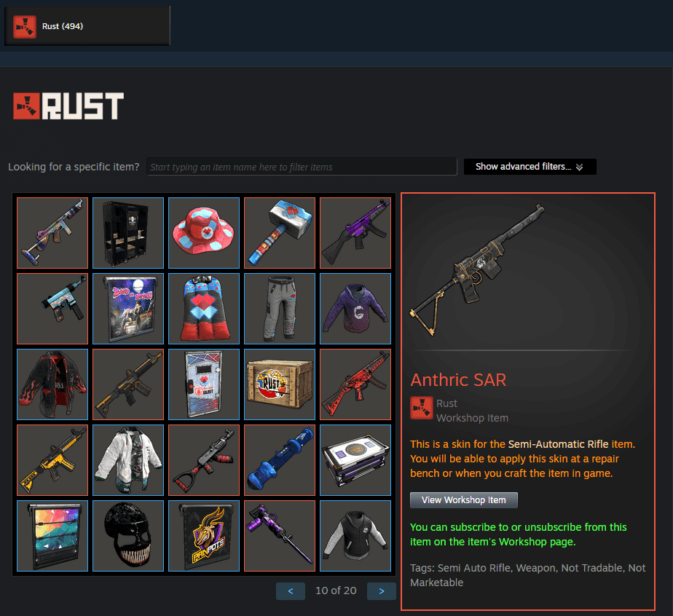The image size is (673, 616).
Task: Select the gray pants skin item
Action: tap(280, 309)
